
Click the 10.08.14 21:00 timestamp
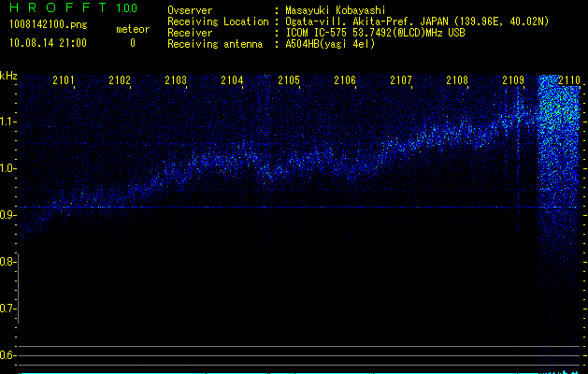[x=48, y=43]
